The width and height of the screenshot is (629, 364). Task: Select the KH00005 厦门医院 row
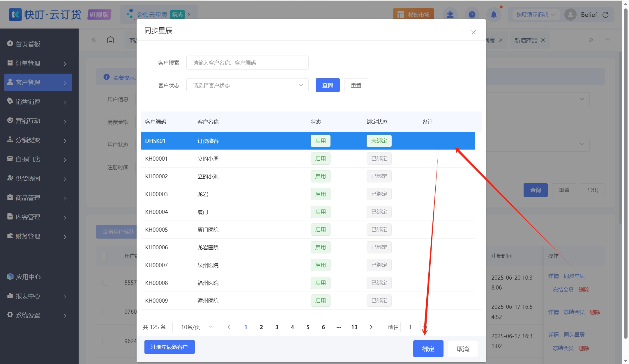(308, 230)
